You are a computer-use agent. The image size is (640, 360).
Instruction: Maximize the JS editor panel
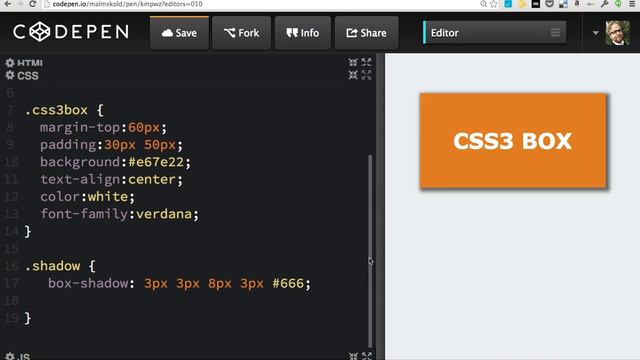pos(367,356)
